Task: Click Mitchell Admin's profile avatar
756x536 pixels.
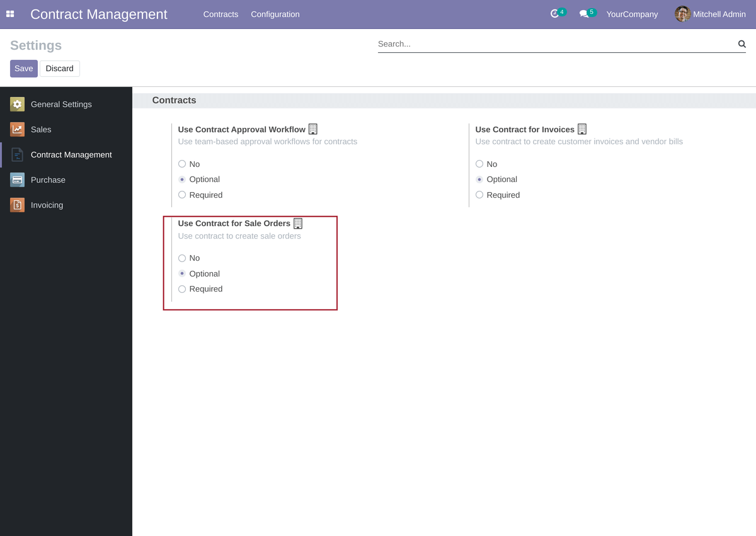Action: (x=683, y=13)
